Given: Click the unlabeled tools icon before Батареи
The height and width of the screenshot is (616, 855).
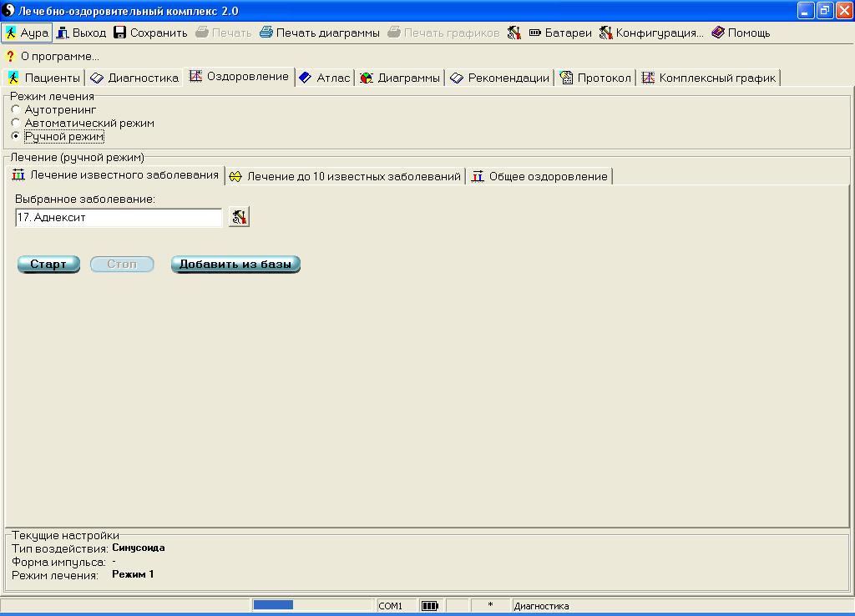Looking at the screenshot, I should [514, 33].
